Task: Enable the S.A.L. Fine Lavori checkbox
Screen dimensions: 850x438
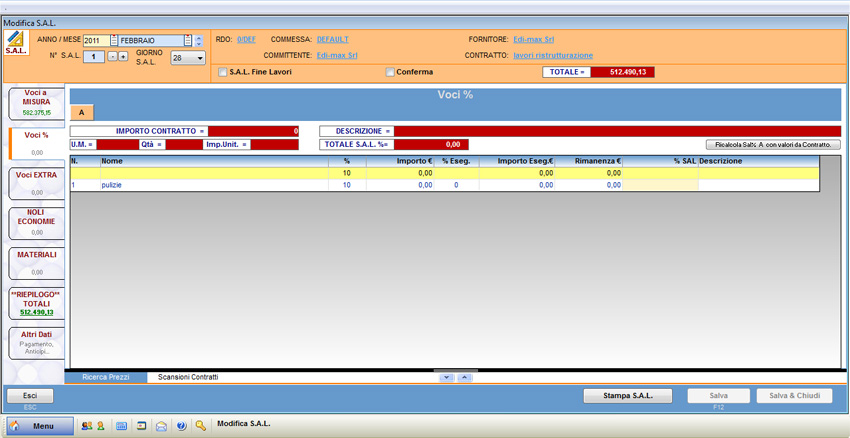Action: [222, 72]
